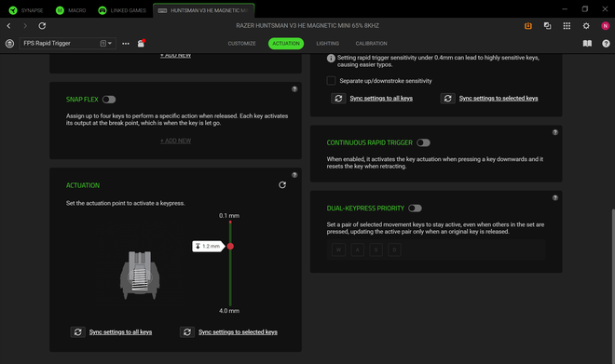Switch to the Linked Games tab
Screen dimensions: 615x364
(x=122, y=10)
